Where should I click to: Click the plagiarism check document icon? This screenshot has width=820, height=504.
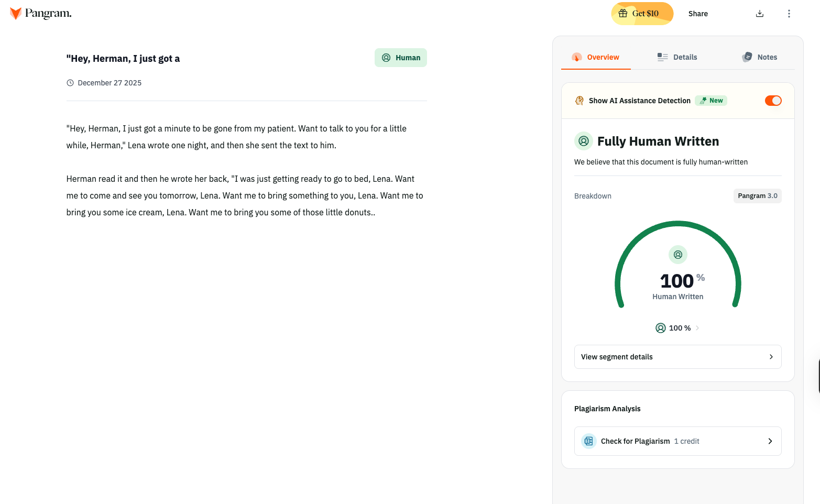(x=588, y=441)
